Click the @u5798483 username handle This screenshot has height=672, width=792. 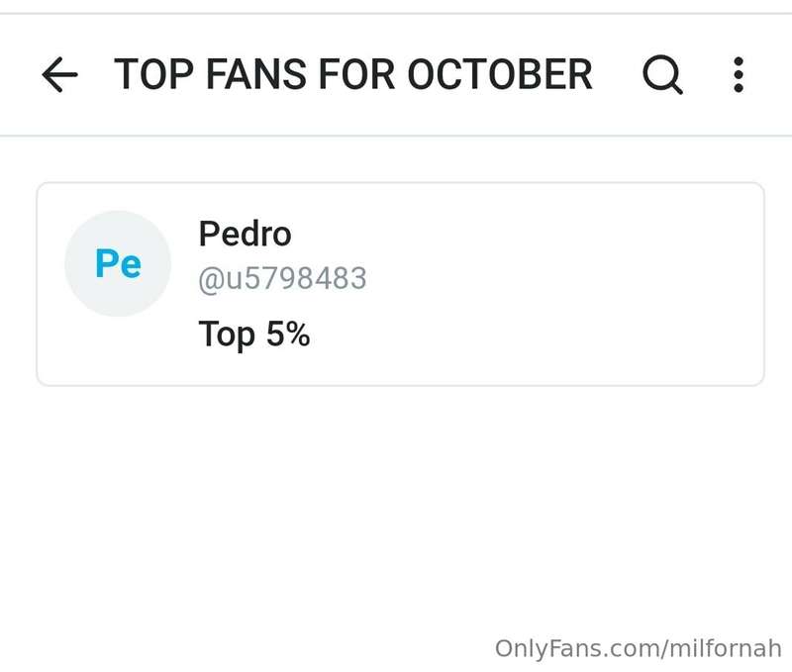(x=283, y=278)
